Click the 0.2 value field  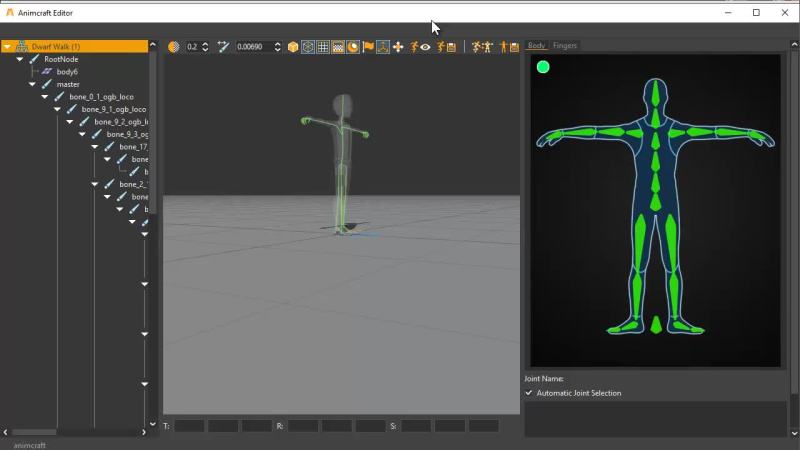click(x=192, y=47)
